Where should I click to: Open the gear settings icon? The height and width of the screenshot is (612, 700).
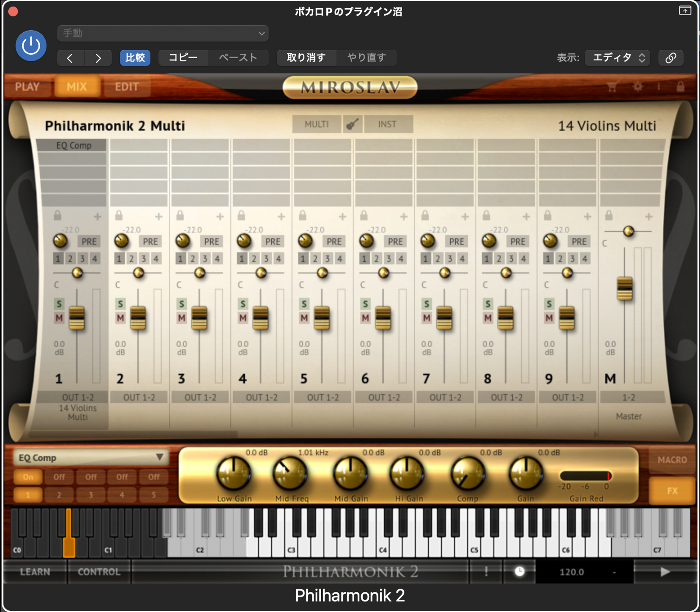[638, 87]
